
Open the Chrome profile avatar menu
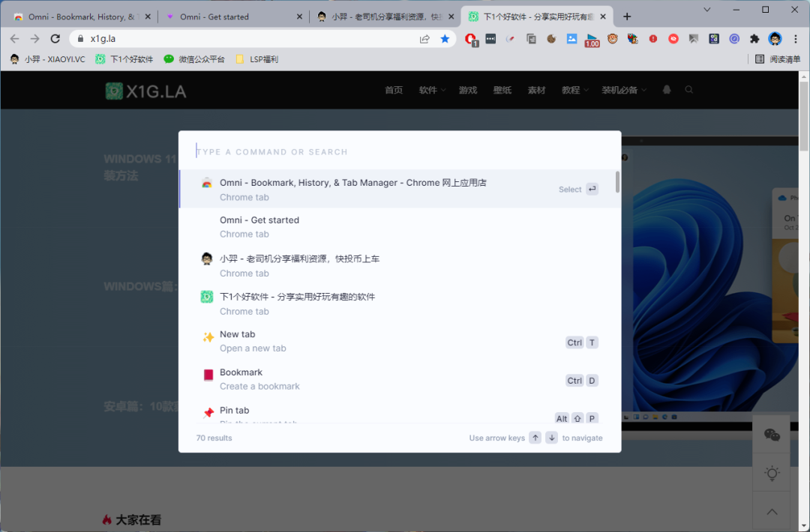[775, 39]
